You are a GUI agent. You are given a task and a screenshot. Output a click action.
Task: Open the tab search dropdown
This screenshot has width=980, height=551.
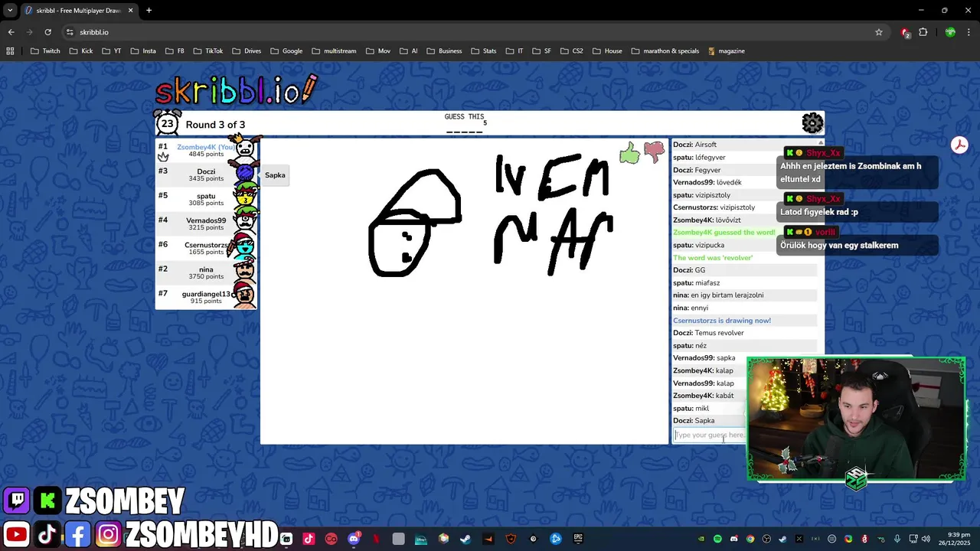[10, 11]
